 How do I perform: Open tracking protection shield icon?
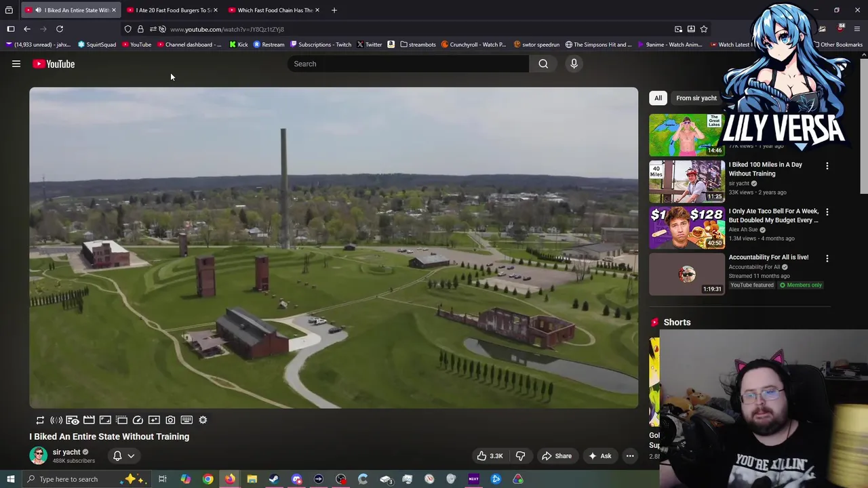pos(127,29)
